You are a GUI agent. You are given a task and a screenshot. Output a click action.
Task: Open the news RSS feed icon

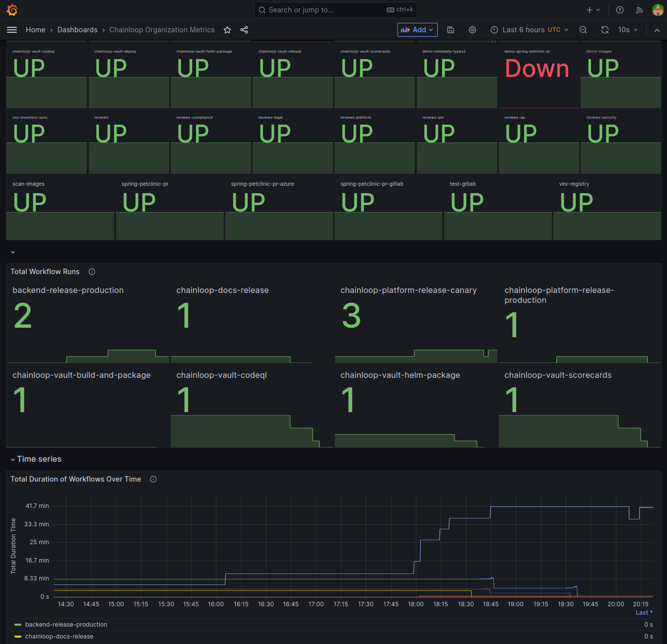coord(639,10)
